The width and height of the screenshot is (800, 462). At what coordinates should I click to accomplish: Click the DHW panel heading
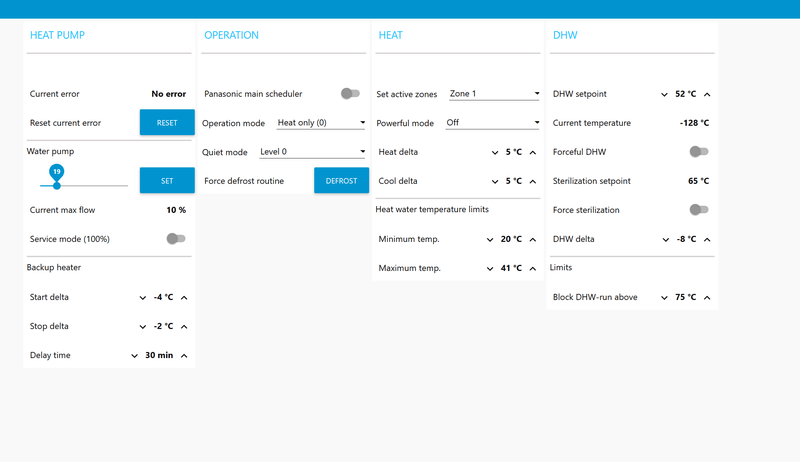pos(565,35)
